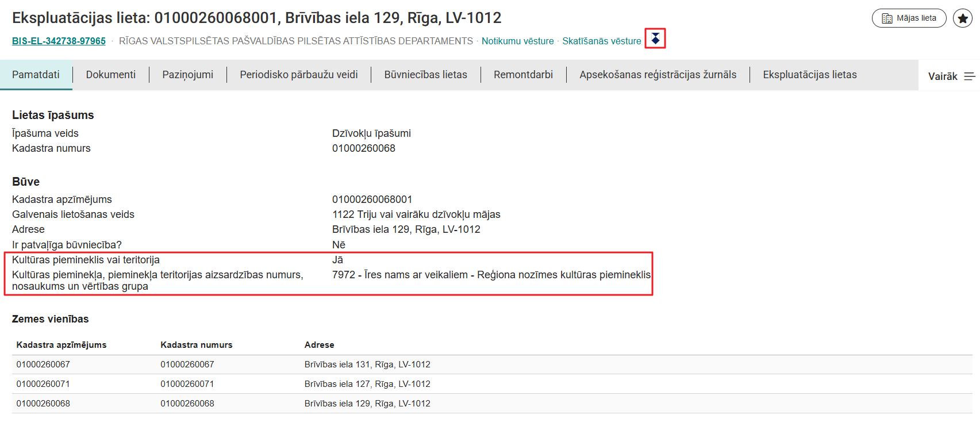This screenshot has height=426, width=980.
Task: Click the Nē value for patvaļīga būvniecība
Action: 339,245
